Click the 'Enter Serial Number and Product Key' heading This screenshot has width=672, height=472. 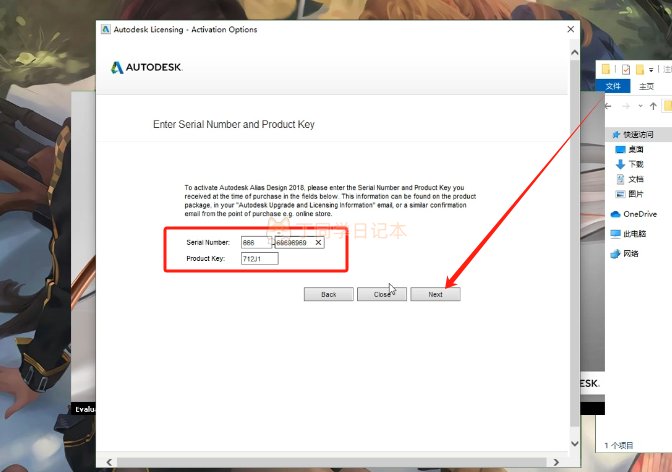point(234,124)
